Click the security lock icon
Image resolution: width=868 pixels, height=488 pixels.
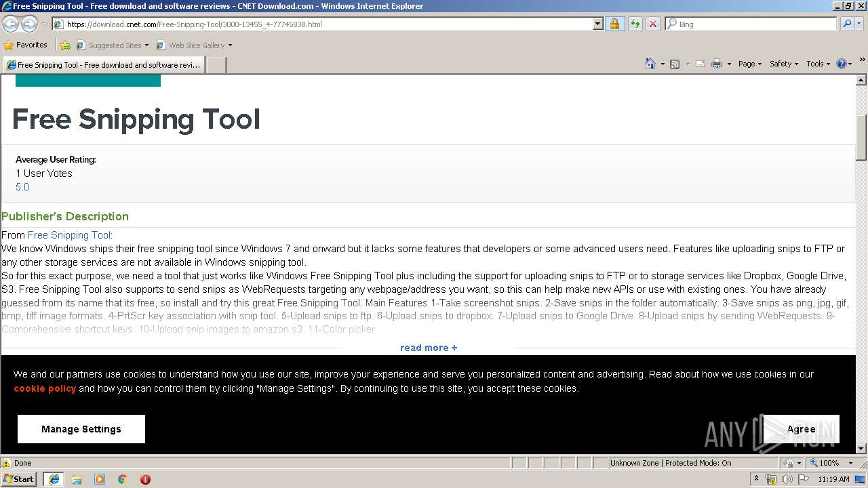point(614,24)
